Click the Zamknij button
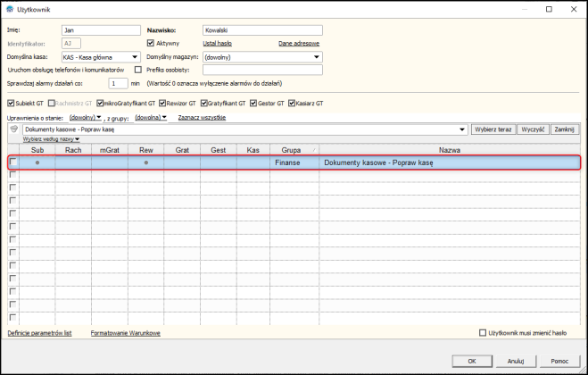Viewport: 588px width, 375px height. [565, 129]
